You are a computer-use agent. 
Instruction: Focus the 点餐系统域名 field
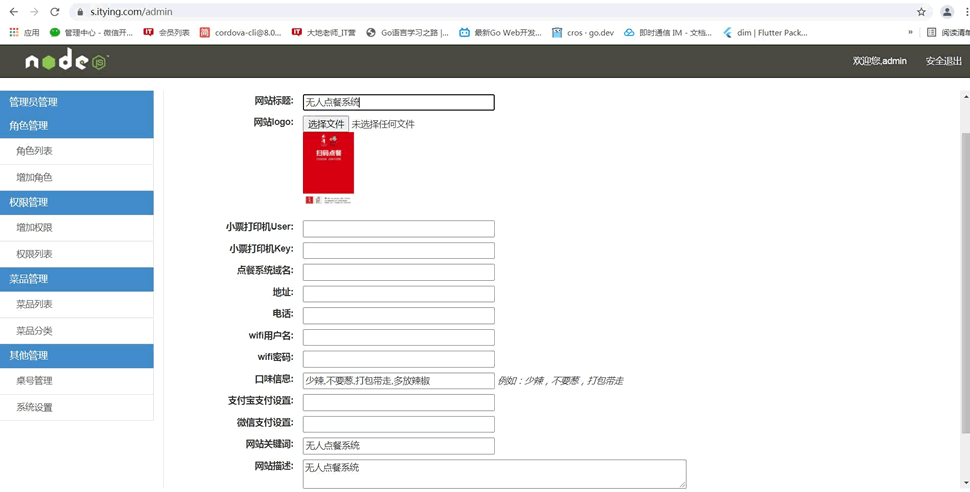tap(398, 272)
